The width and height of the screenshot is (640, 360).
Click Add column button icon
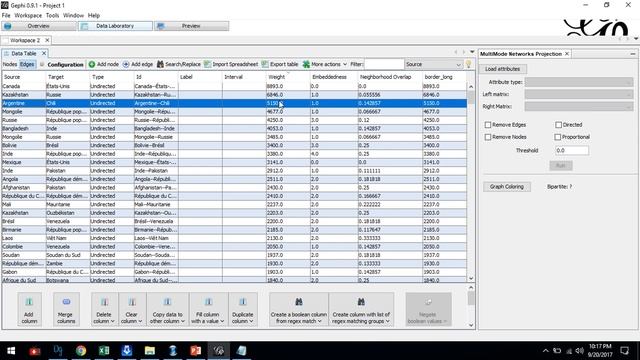[29, 302]
